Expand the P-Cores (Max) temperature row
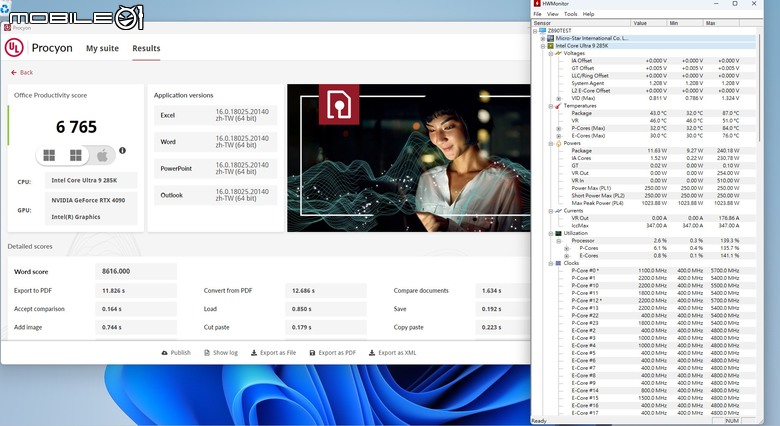780x426 pixels. [x=559, y=128]
